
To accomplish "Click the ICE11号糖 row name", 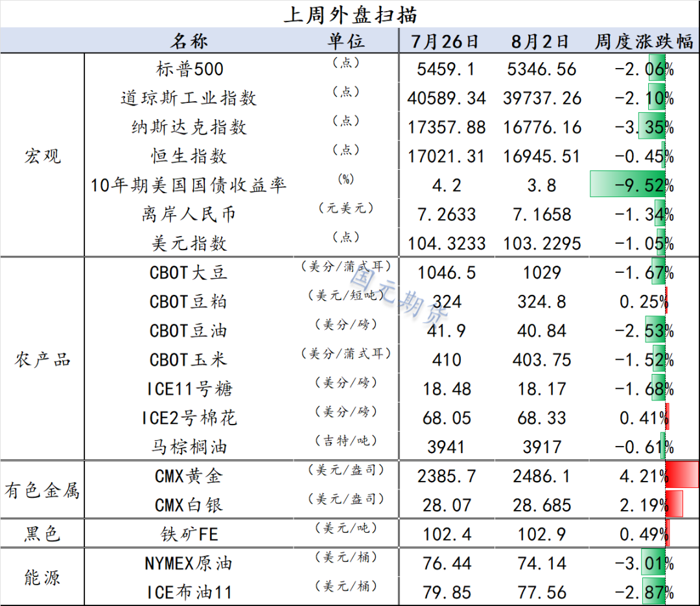I will pyautogui.click(x=190, y=389).
